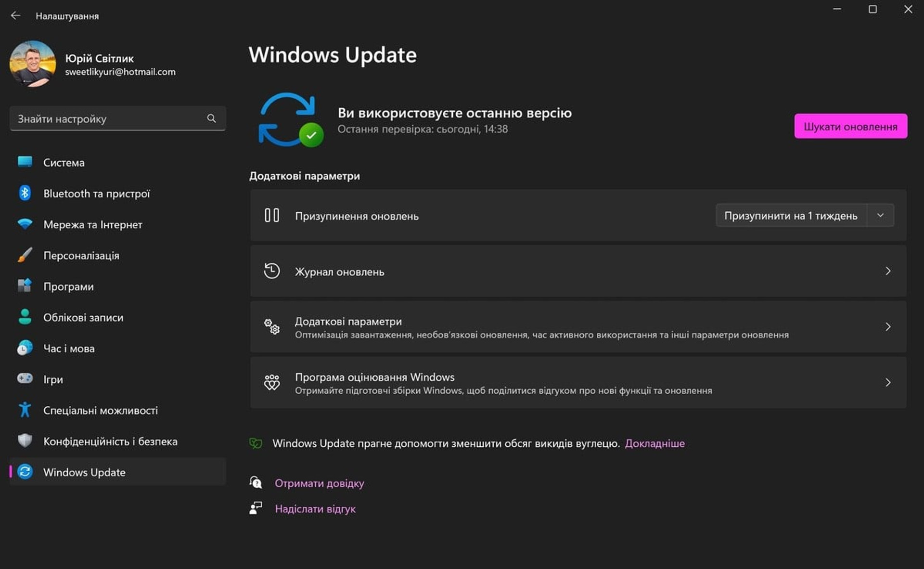Open Журнал оновлень row
Screen dimensions: 924x569
click(578, 271)
